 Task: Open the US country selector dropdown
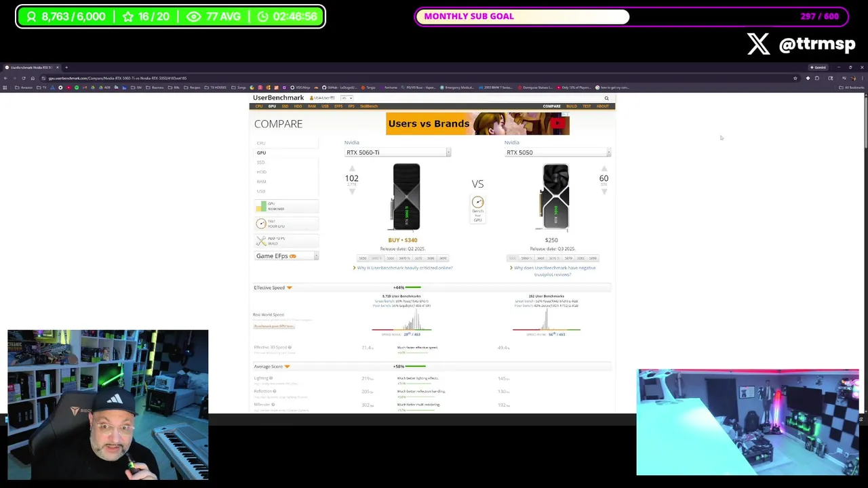[347, 98]
